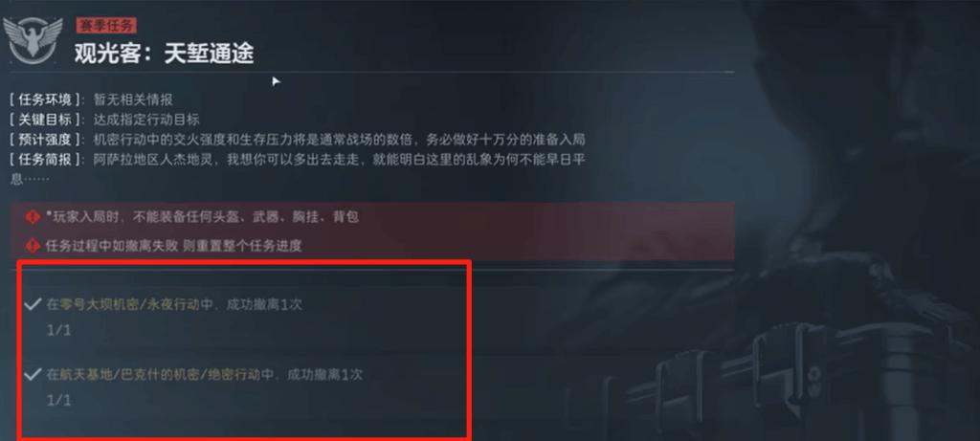This screenshot has height=441, width=980.
Task: Click the eagle faction emblem icon
Action: (33, 40)
